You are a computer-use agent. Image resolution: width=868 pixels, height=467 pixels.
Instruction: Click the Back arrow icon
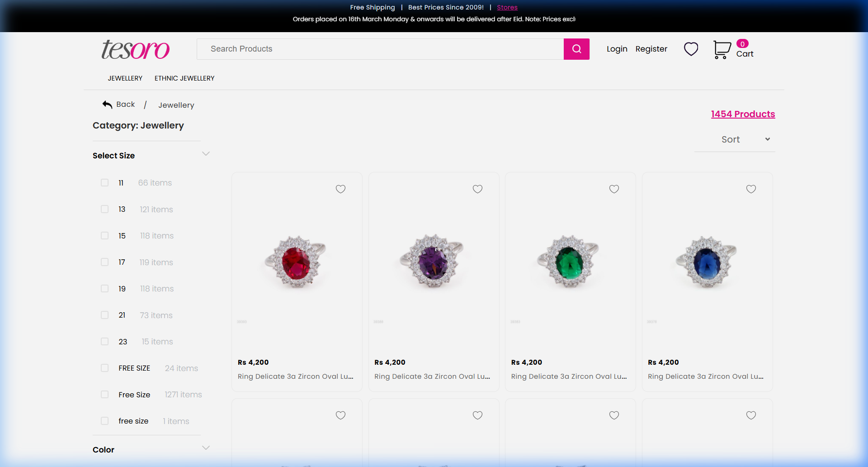[107, 105]
